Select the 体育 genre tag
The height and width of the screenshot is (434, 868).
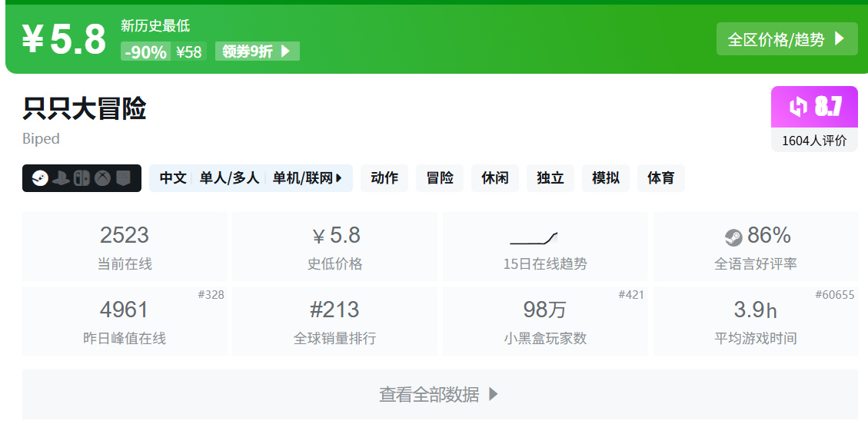(x=661, y=178)
